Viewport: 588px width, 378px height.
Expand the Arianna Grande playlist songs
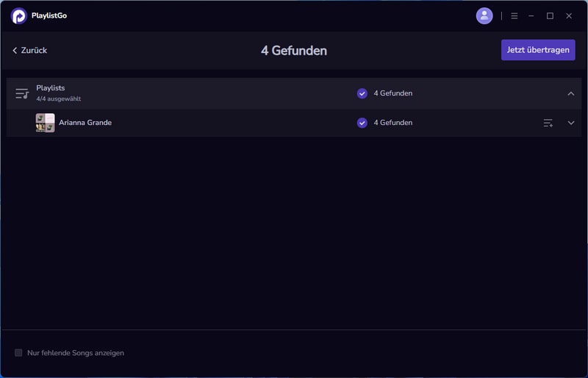[x=571, y=123]
